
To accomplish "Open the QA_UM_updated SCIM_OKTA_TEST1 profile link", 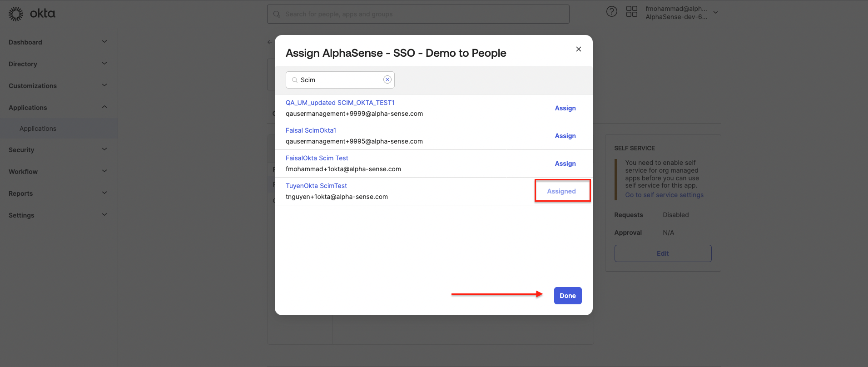I will click(x=340, y=103).
